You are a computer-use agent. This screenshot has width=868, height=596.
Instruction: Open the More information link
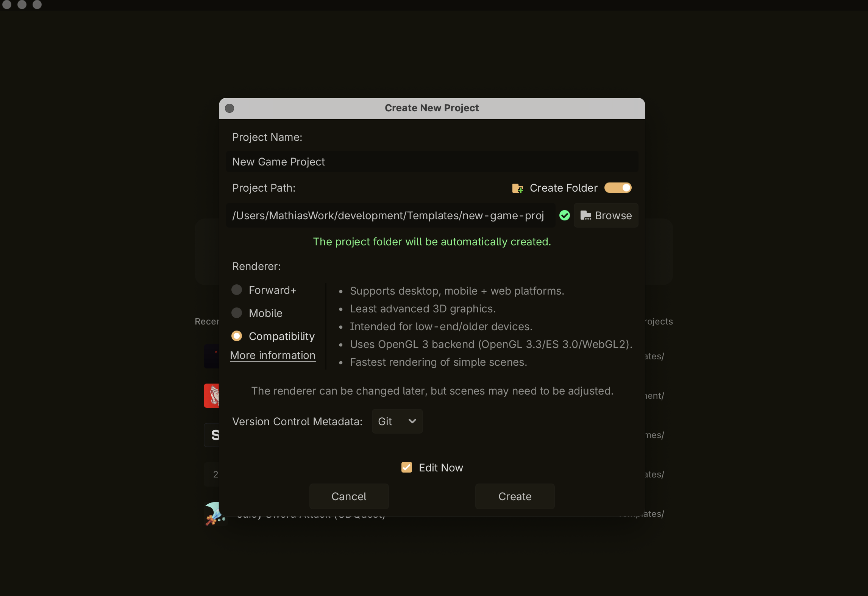[273, 355]
